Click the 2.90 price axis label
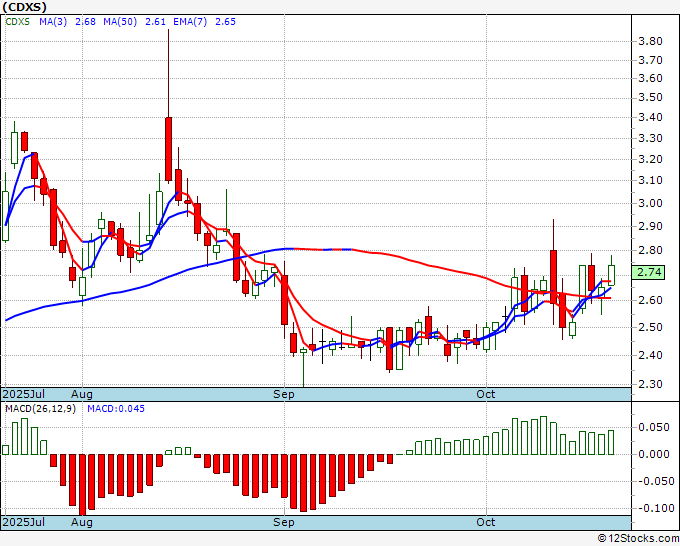 (x=651, y=226)
